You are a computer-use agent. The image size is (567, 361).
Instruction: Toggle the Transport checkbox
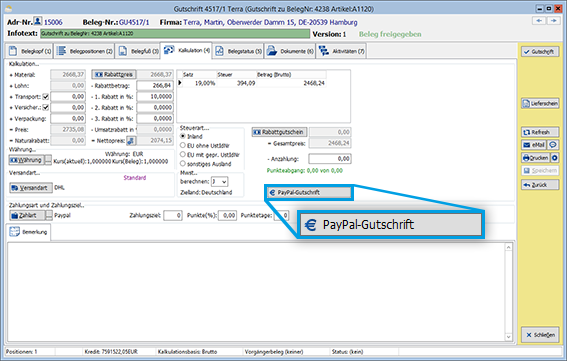coord(46,97)
